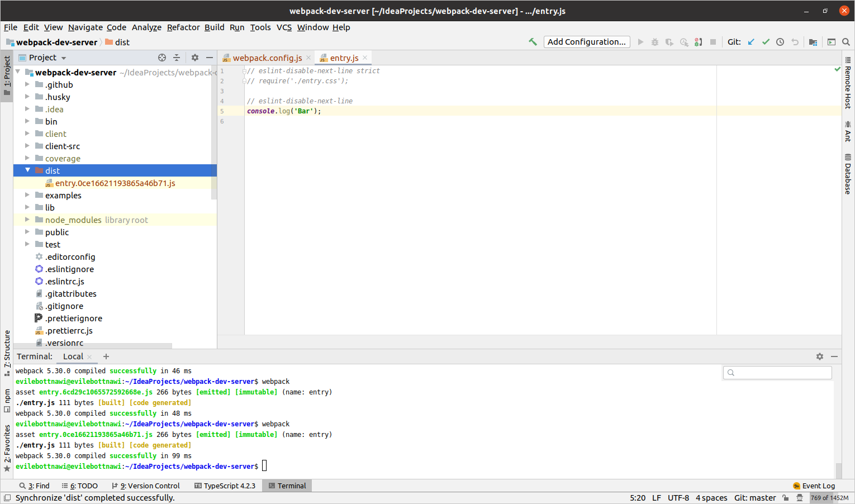The width and height of the screenshot is (855, 504).
Task: Click Git commit checkmark icon
Action: (766, 42)
